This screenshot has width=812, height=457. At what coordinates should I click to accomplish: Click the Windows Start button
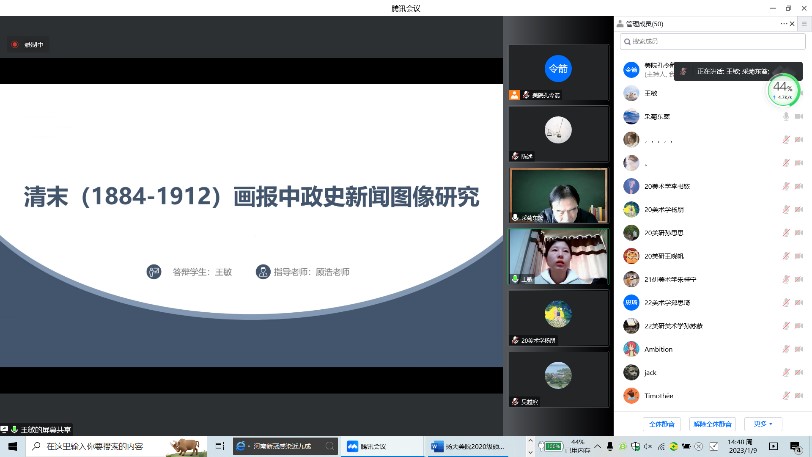[x=12, y=446]
